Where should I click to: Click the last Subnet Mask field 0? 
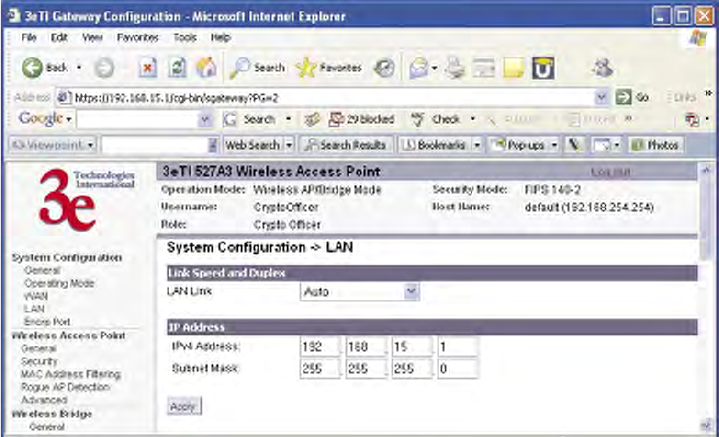click(x=458, y=369)
